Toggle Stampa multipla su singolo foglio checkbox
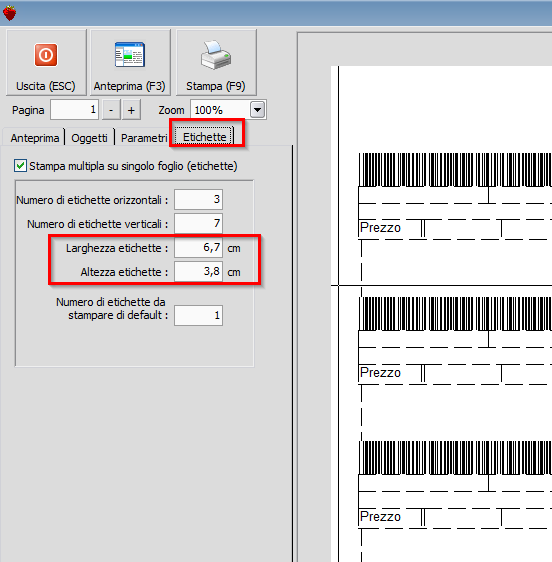This screenshot has height=562, width=552. pyautogui.click(x=20, y=166)
